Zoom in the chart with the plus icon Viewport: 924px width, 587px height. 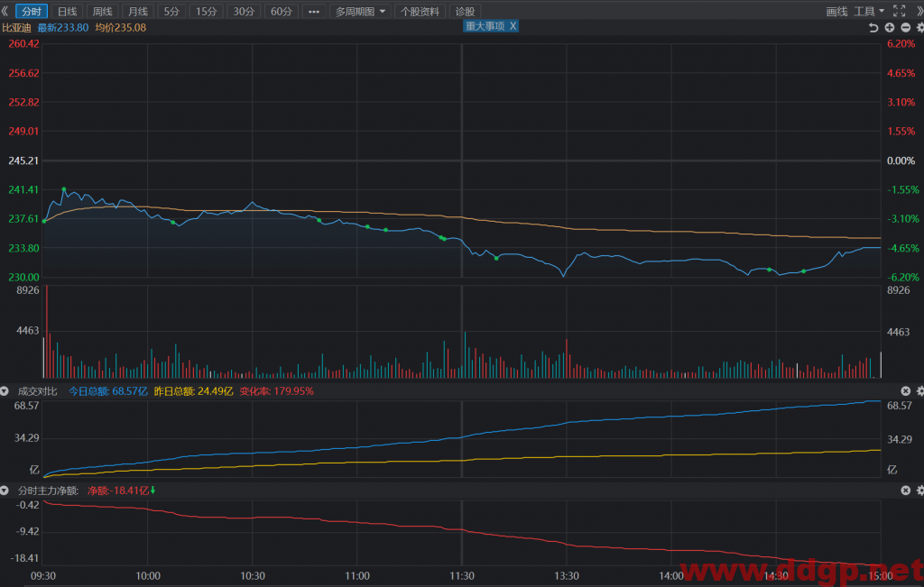pyautogui.click(x=890, y=28)
